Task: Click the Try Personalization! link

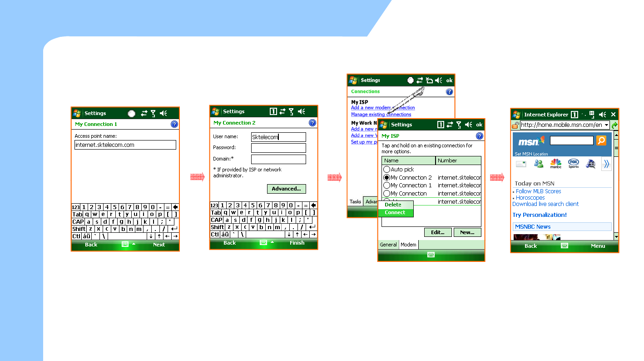Action: 540,215
